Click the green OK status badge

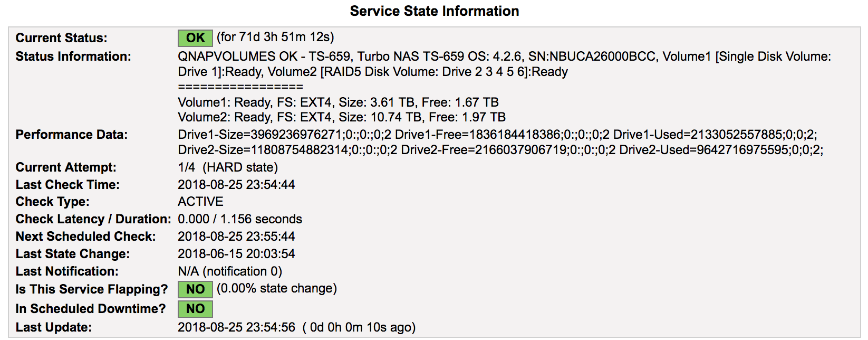(x=195, y=38)
